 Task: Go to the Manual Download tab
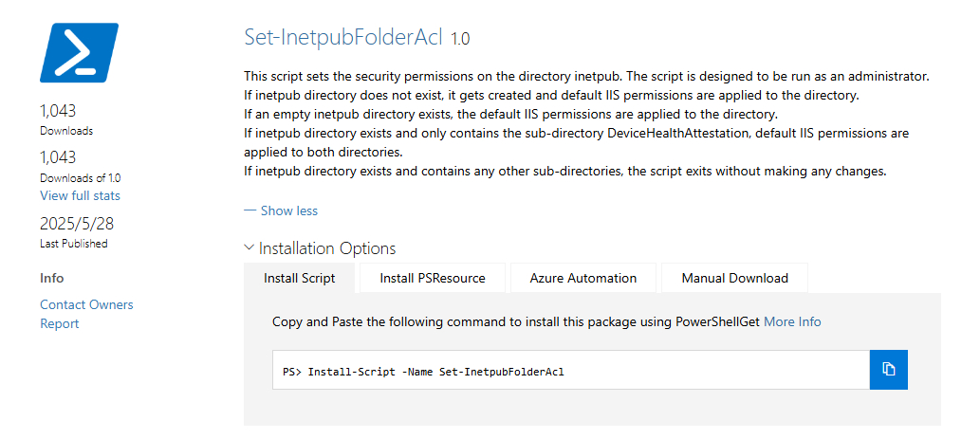[734, 279]
